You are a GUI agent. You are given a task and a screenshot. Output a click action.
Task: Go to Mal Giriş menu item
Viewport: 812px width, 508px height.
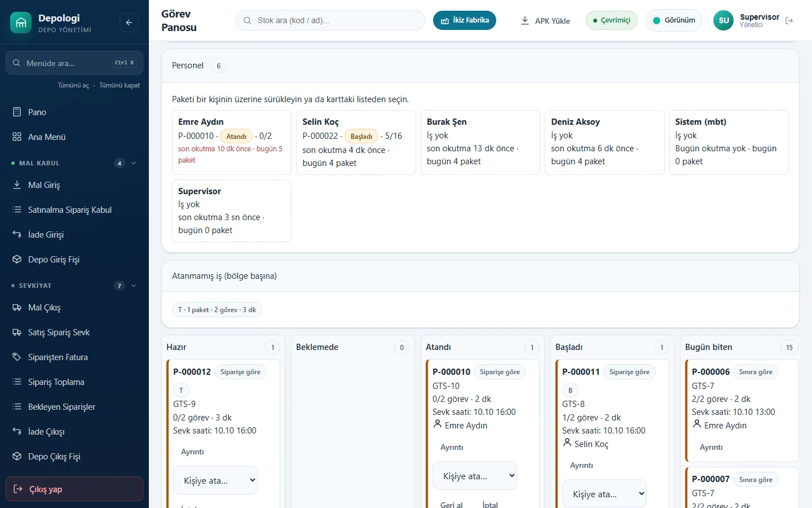pos(74,185)
